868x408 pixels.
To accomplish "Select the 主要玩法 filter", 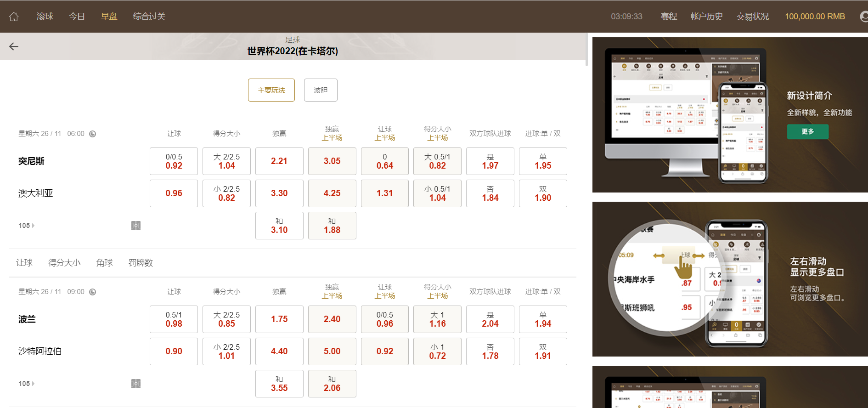I will (x=271, y=90).
